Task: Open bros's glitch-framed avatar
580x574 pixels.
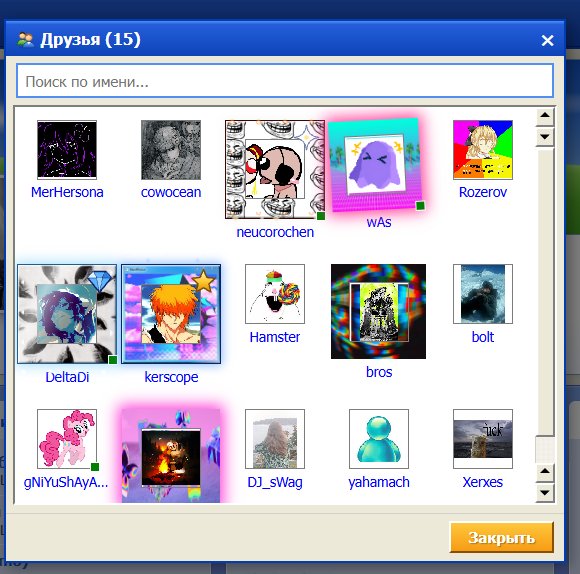Action: [378, 311]
